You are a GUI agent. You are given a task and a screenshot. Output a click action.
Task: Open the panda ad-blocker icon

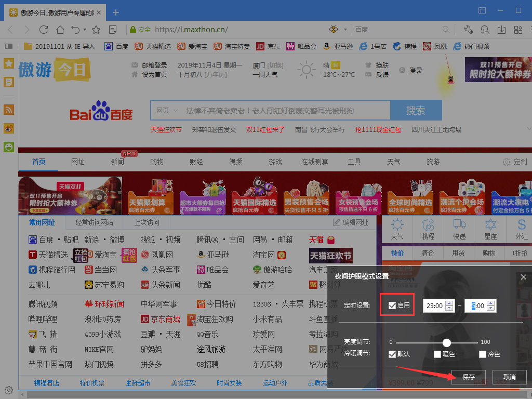(x=333, y=29)
